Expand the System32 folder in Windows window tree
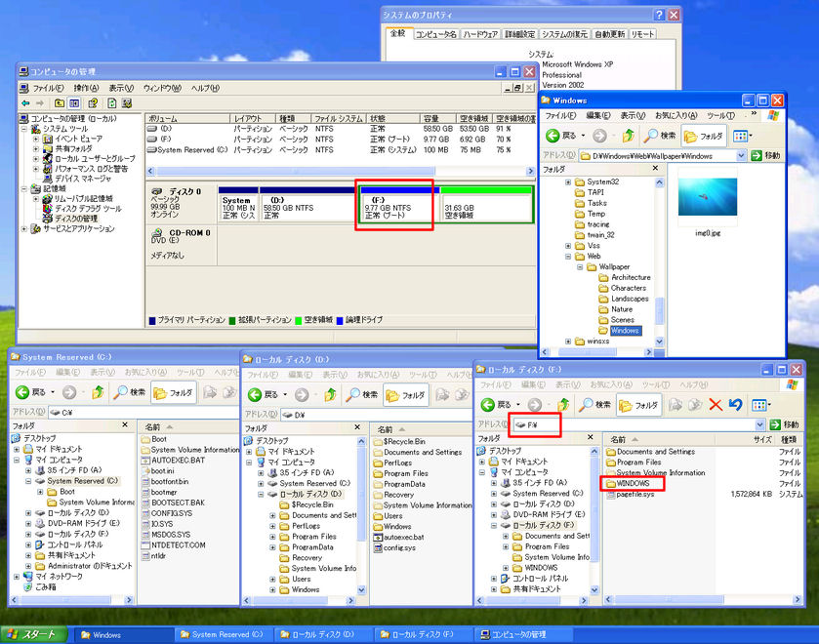The image size is (819, 644). (x=568, y=181)
